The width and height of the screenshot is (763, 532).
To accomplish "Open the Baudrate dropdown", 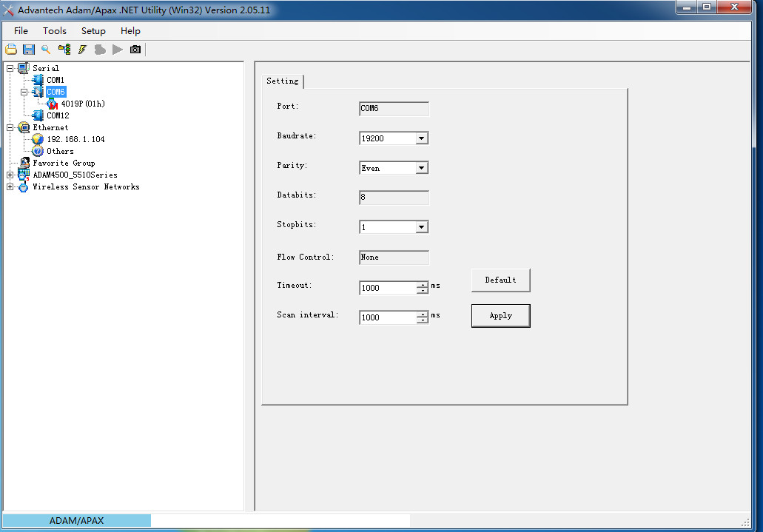I will point(421,138).
